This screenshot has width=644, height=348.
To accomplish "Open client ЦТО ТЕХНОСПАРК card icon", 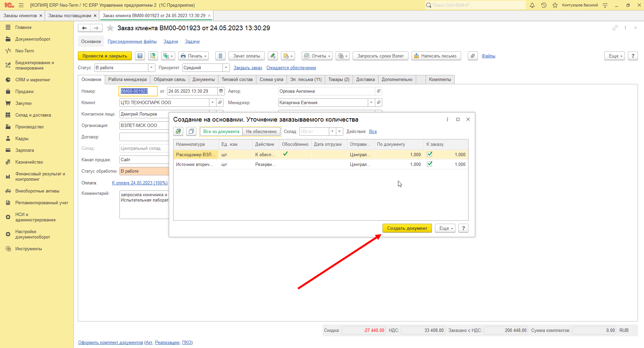I will click(220, 102).
